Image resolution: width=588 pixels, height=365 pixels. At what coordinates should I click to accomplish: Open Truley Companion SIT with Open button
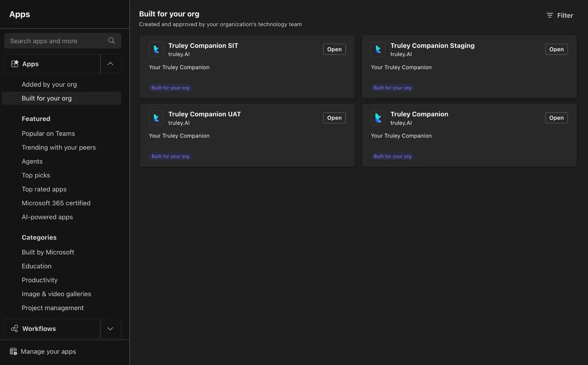click(334, 49)
